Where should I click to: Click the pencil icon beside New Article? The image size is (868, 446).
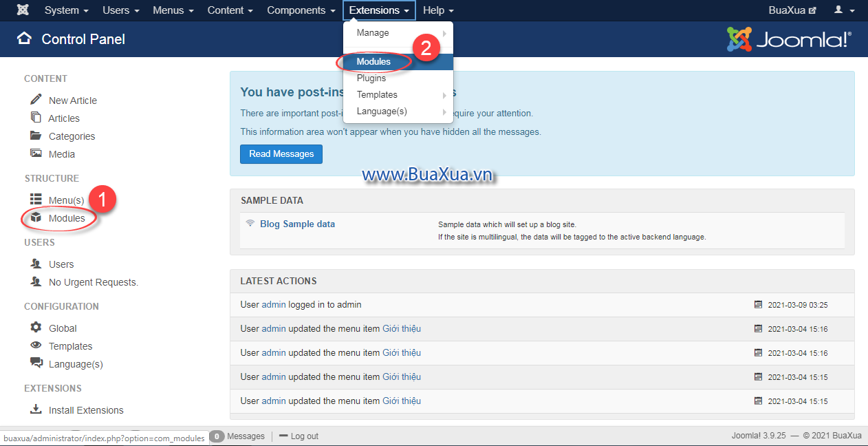(x=36, y=99)
